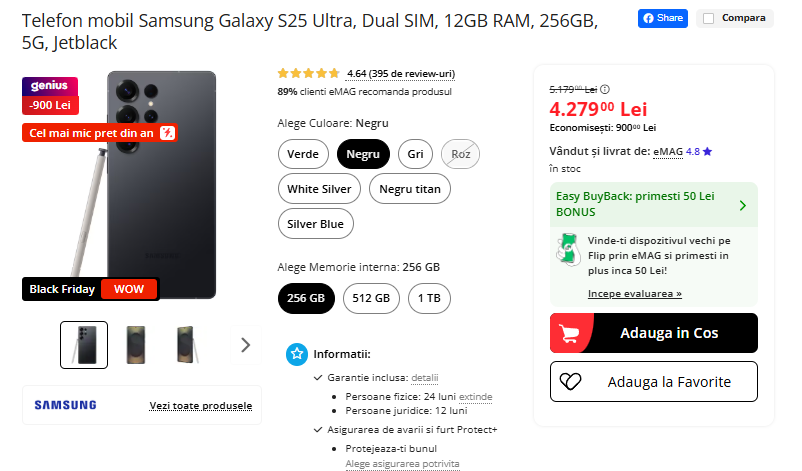
Task: Click the Facebook Share icon button
Action: click(x=663, y=18)
